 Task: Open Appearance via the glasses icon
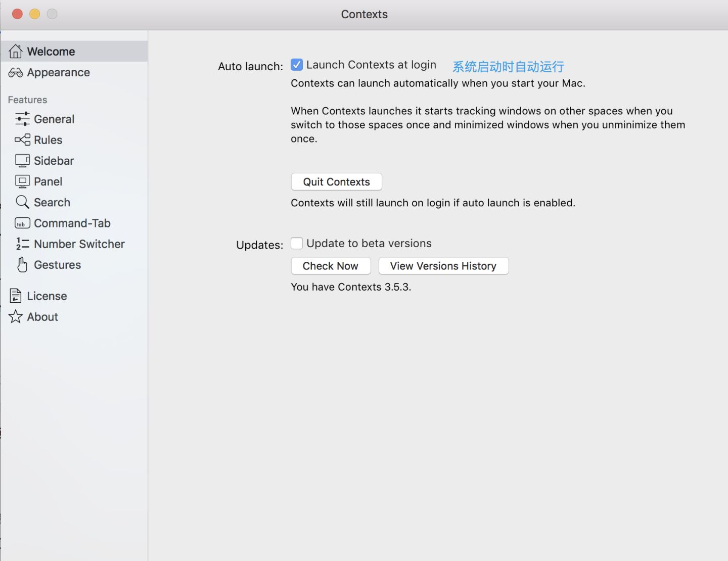[16, 73]
